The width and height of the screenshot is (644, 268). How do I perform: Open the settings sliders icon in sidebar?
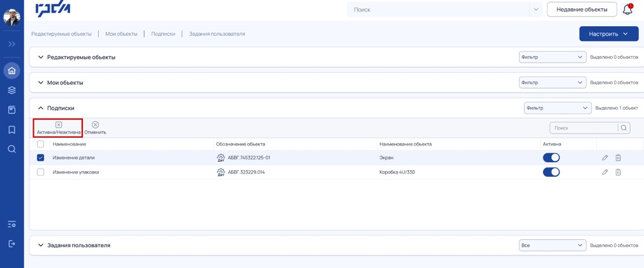[12, 225]
